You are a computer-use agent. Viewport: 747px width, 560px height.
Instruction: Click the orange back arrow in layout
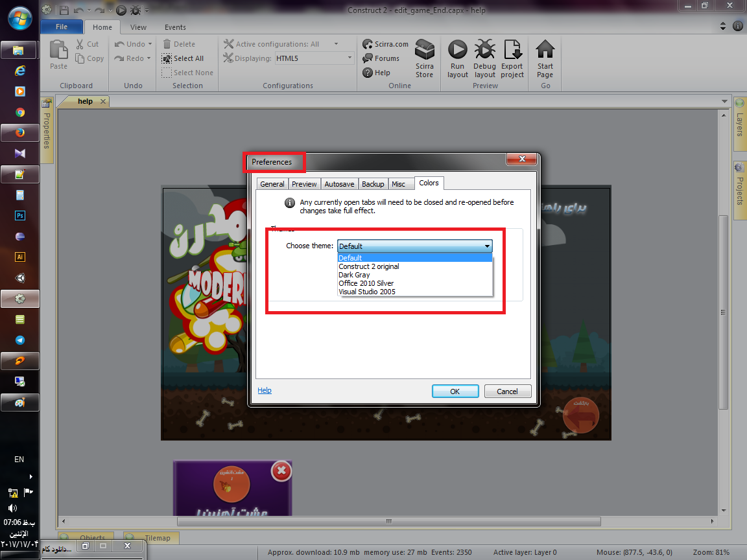click(x=580, y=415)
